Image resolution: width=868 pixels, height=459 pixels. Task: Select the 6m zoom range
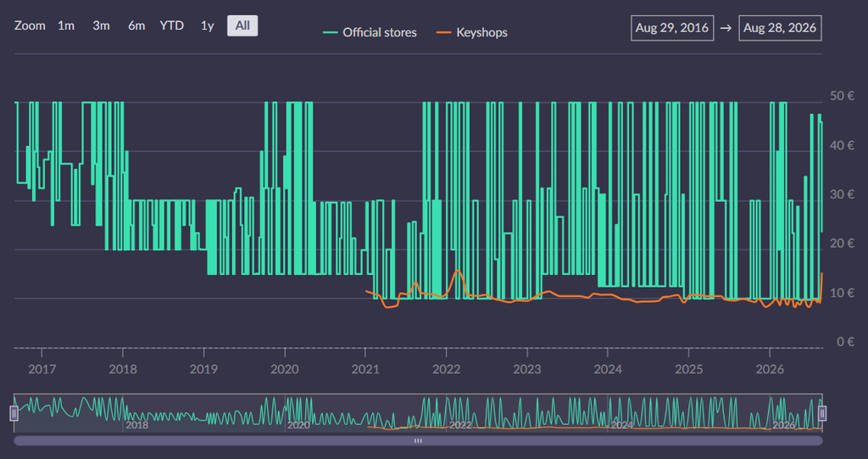136,25
